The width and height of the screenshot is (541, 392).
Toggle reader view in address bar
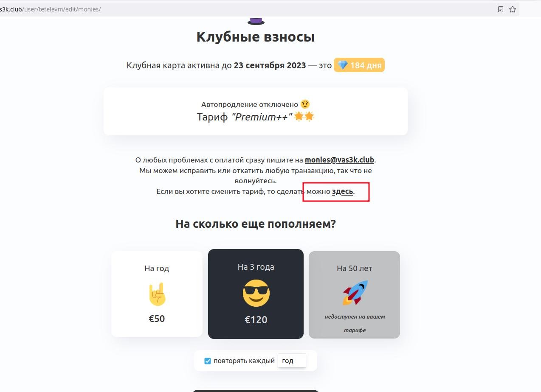click(x=501, y=9)
